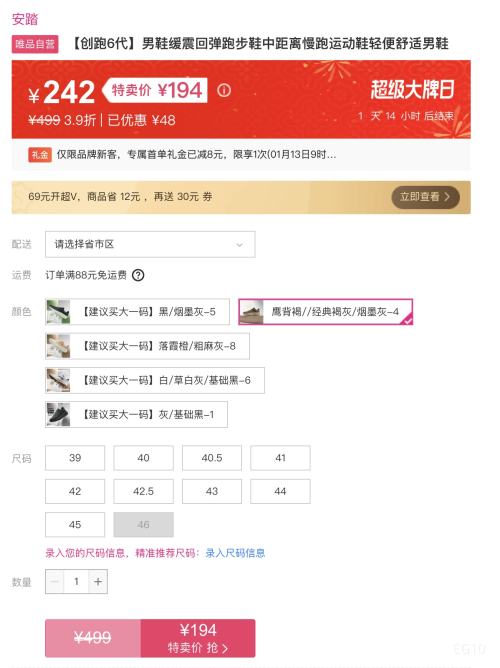The height and width of the screenshot is (668, 500).
Task: Click the chevron arrow in the delivery dropdown
Action: [239, 245]
